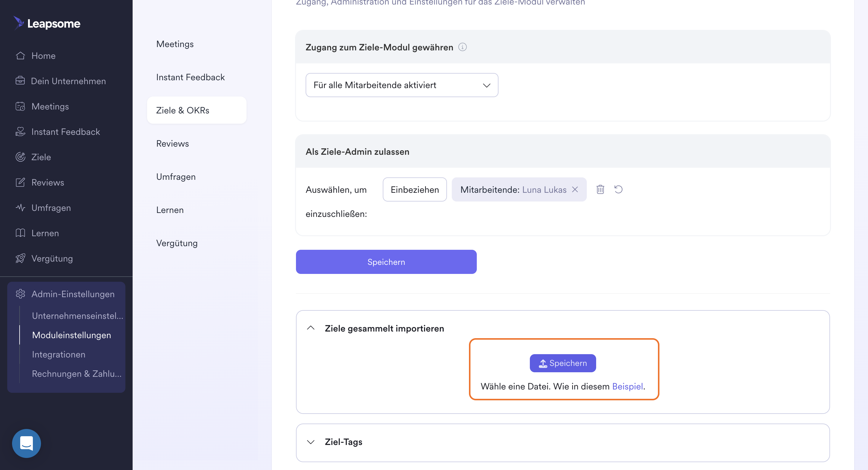Click the Ziele target icon in sidebar
868x470 pixels.
coord(20,157)
